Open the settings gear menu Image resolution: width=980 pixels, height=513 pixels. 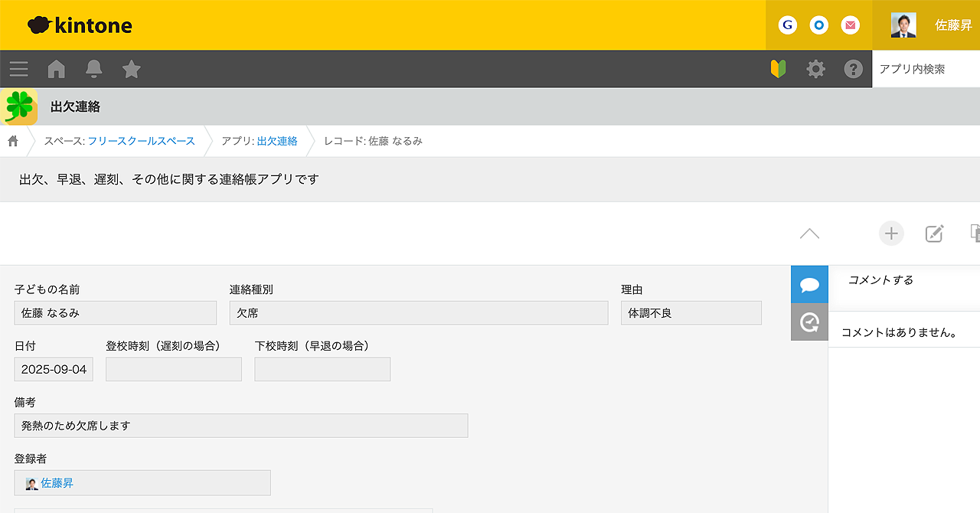(x=816, y=70)
